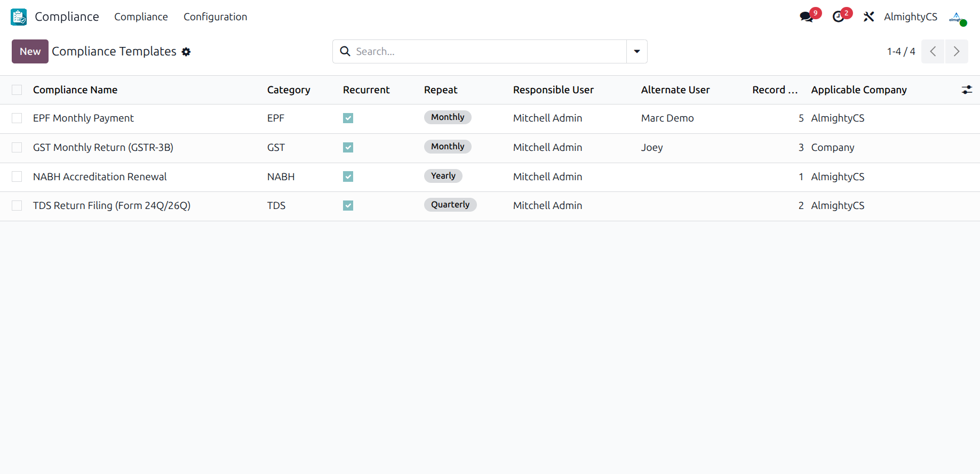Open NABH Accreditation Renewal record

click(x=100, y=176)
